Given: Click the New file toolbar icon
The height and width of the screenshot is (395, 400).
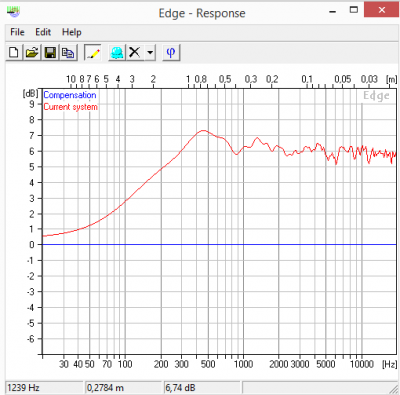Looking at the screenshot, I should (14, 52).
